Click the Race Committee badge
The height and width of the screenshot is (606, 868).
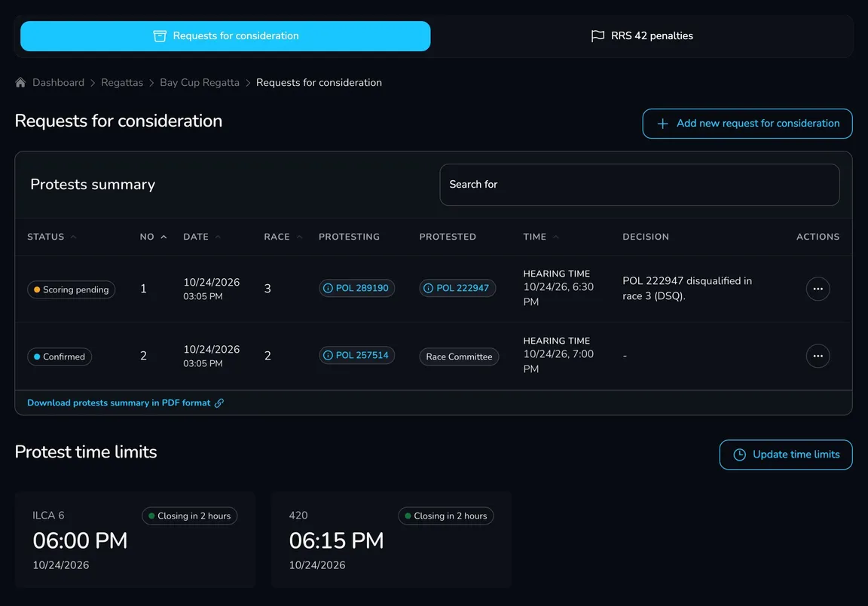459,357
